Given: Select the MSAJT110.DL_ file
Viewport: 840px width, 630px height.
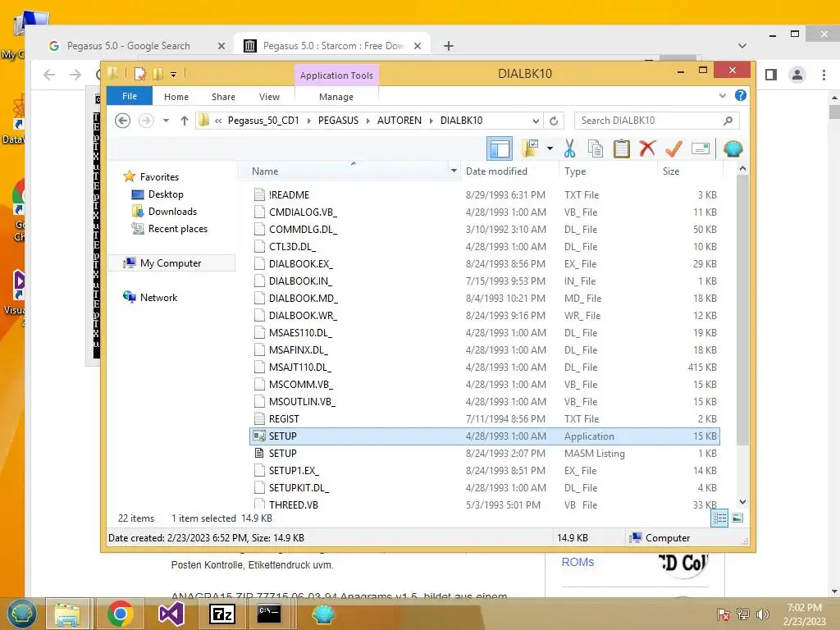Looking at the screenshot, I should point(485,367).
